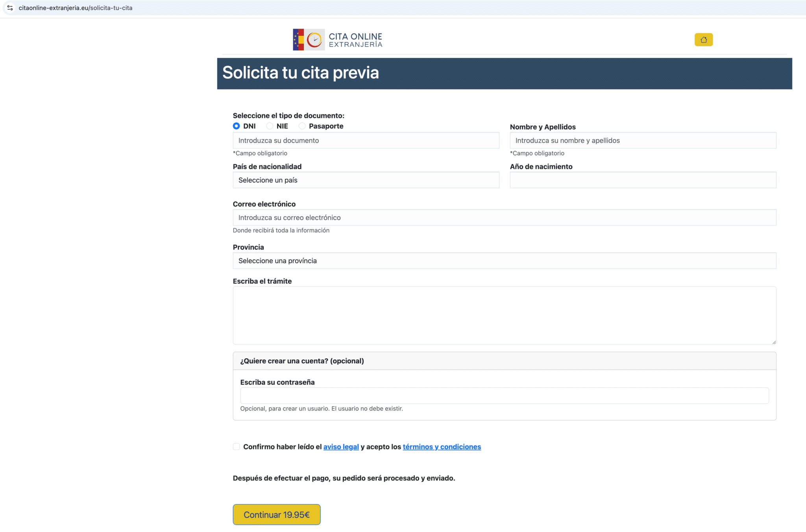This screenshot has width=806, height=532.
Task: Open the Año de nacimiento dropdown
Action: tap(643, 180)
